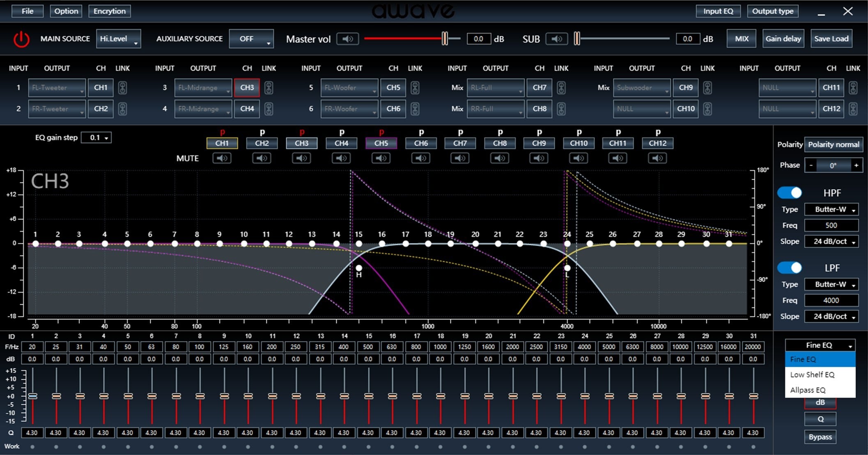Click the red power button icon

(21, 39)
